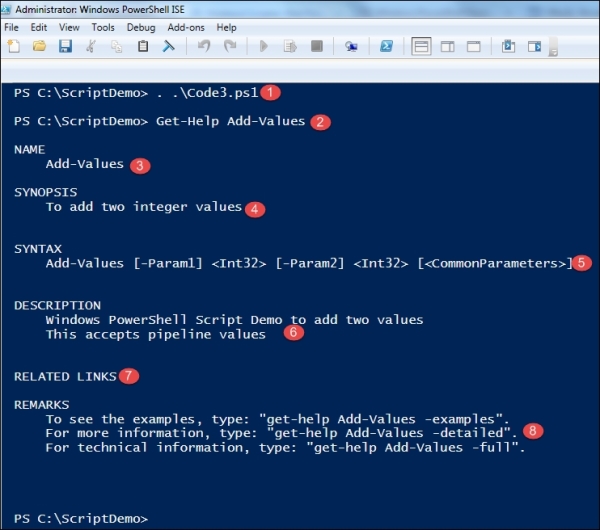Click the bottom PS C:\ScriptDemo> prompt line
Image resolution: width=600 pixels, height=530 pixels.
(80, 518)
